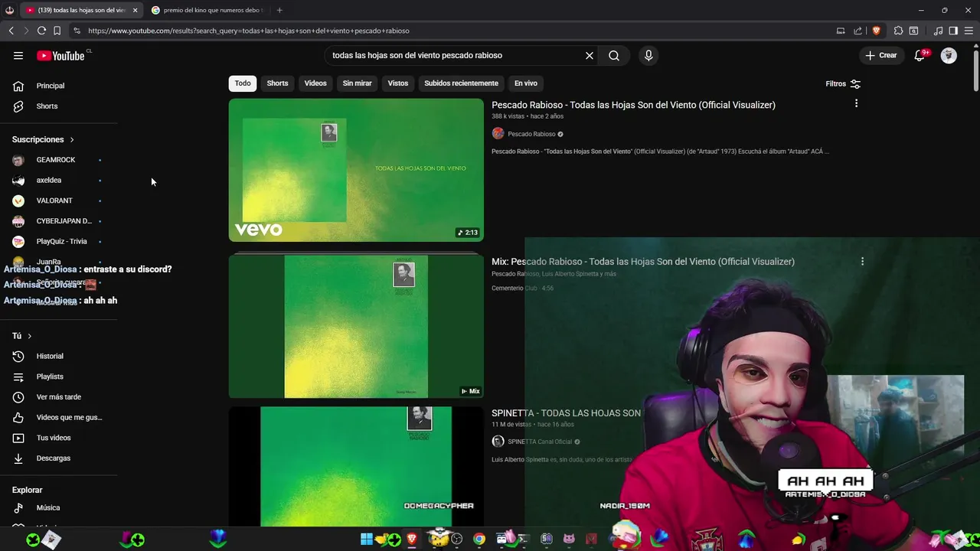
Task: Open the Mix result title
Action: point(643,262)
